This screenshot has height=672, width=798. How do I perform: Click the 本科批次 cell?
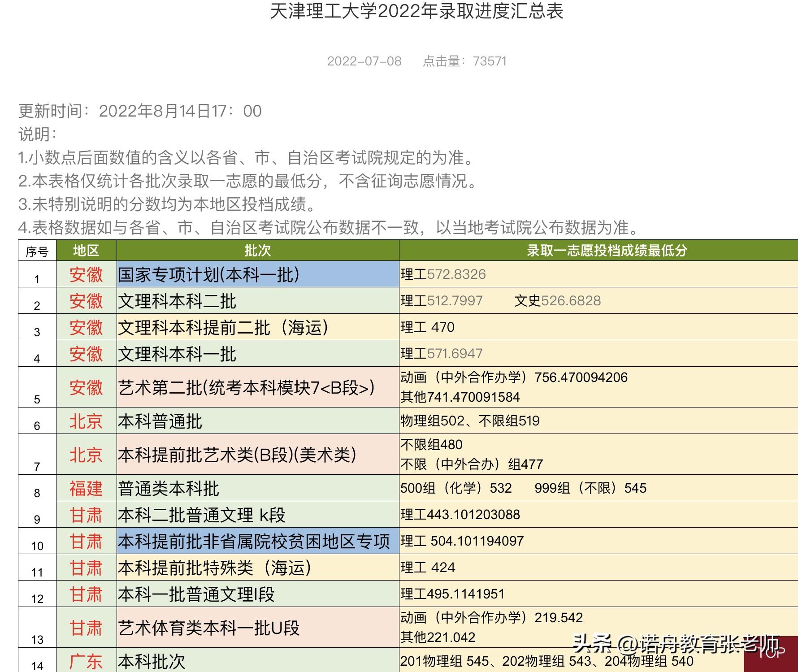click(x=258, y=661)
